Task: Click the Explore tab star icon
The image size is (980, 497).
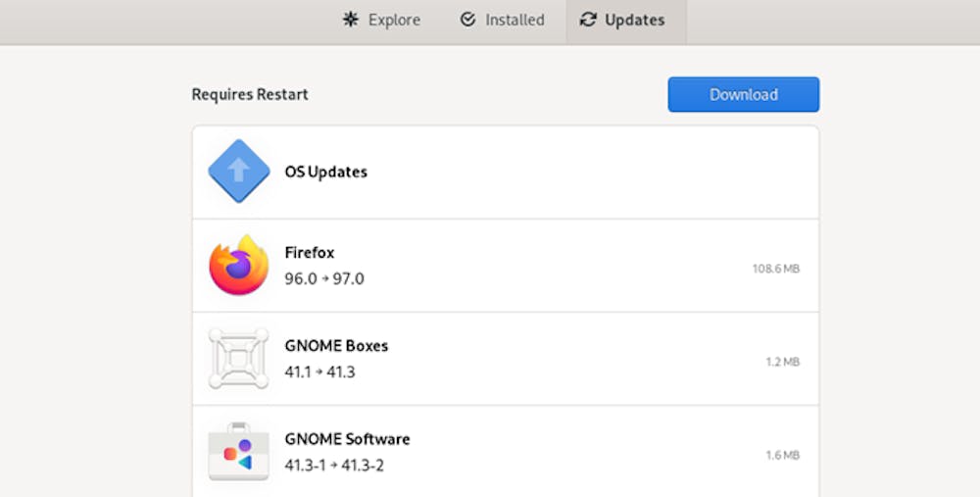Action: (x=351, y=20)
